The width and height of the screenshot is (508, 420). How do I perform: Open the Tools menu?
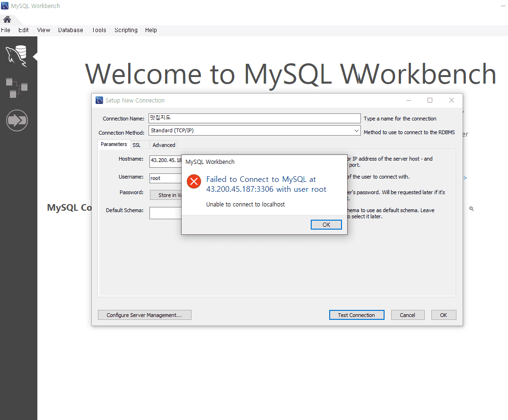[x=99, y=30]
